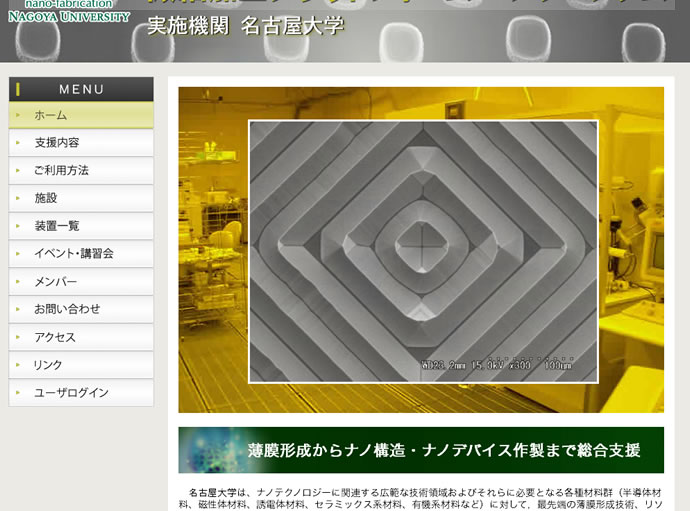Click the scale bar text on SEM image
This screenshot has width=690, height=511.
(495, 364)
